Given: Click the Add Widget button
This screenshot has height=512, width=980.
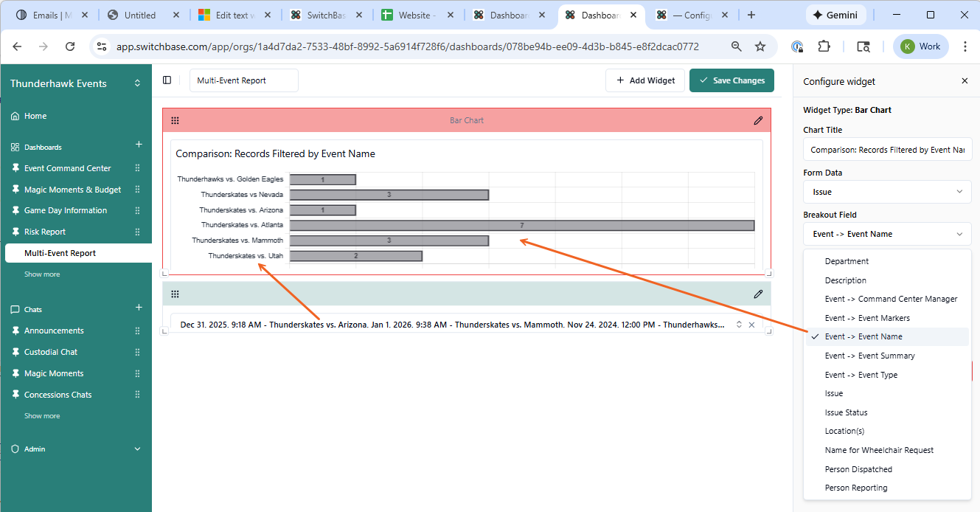Looking at the screenshot, I should (645, 80).
